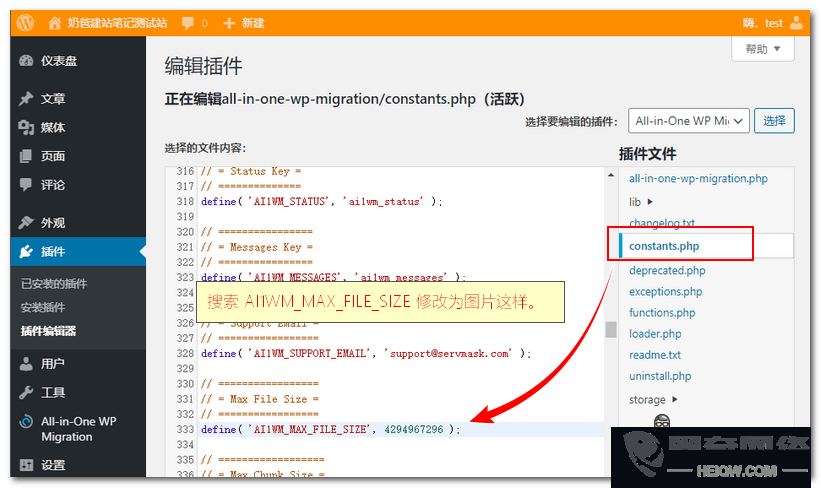
Task: Open changelog.txt file
Action: pos(662,223)
